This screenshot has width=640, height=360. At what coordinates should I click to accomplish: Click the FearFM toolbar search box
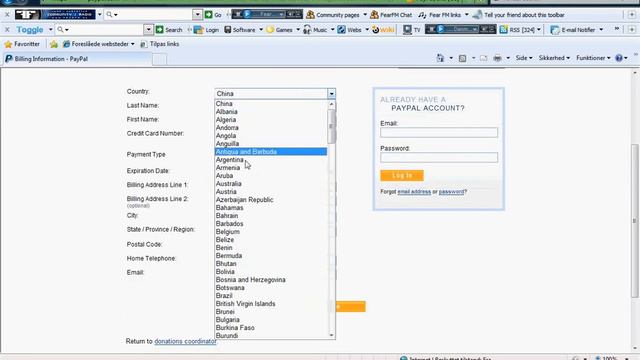click(x=153, y=15)
